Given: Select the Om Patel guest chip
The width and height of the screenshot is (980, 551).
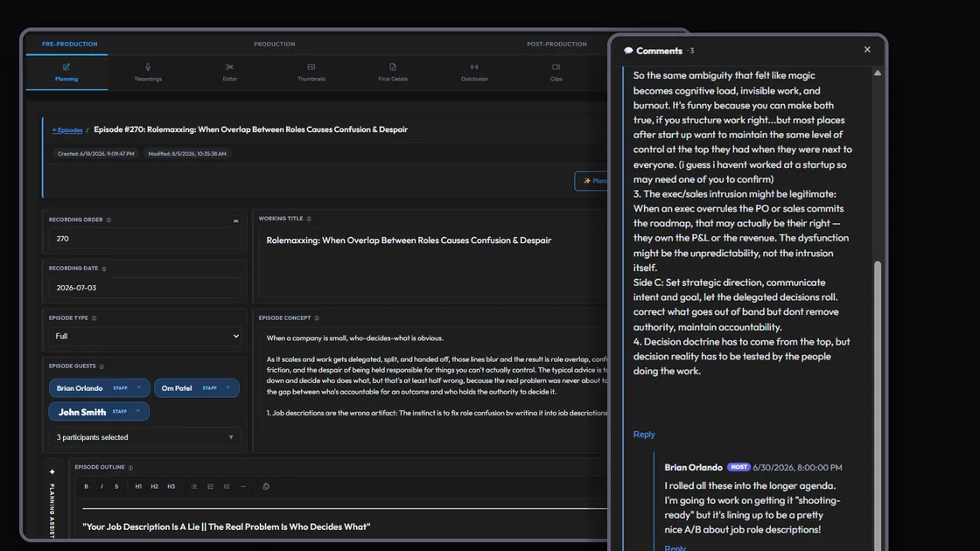Looking at the screenshot, I should pyautogui.click(x=196, y=388).
